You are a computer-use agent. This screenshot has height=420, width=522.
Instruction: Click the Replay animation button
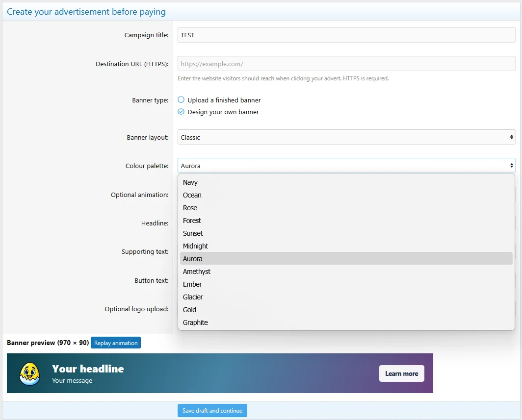coord(115,343)
